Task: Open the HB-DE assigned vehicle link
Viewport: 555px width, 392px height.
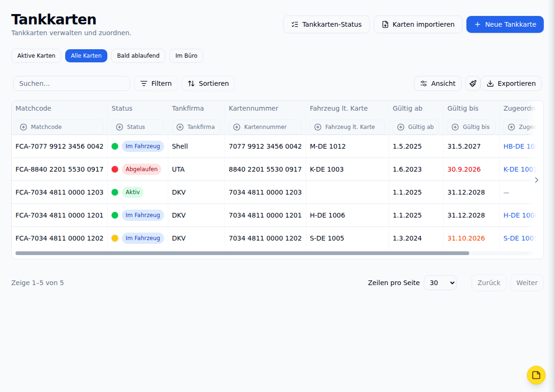Action: [x=519, y=146]
